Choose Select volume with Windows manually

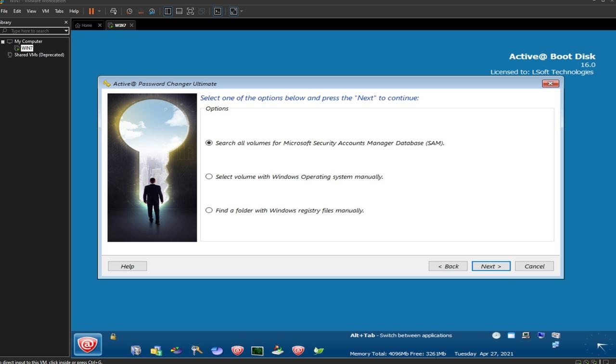tap(209, 176)
